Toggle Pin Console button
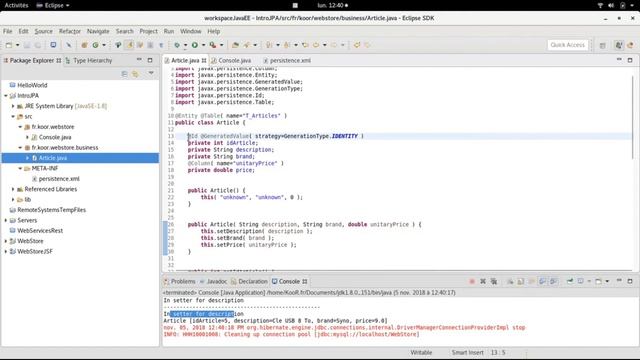The image size is (640, 360). pos(570,281)
